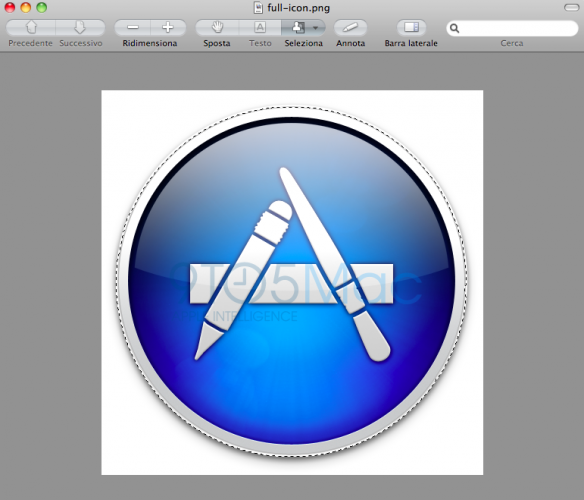Open the Annota pencil tool
The width and height of the screenshot is (584, 500).
[350, 28]
